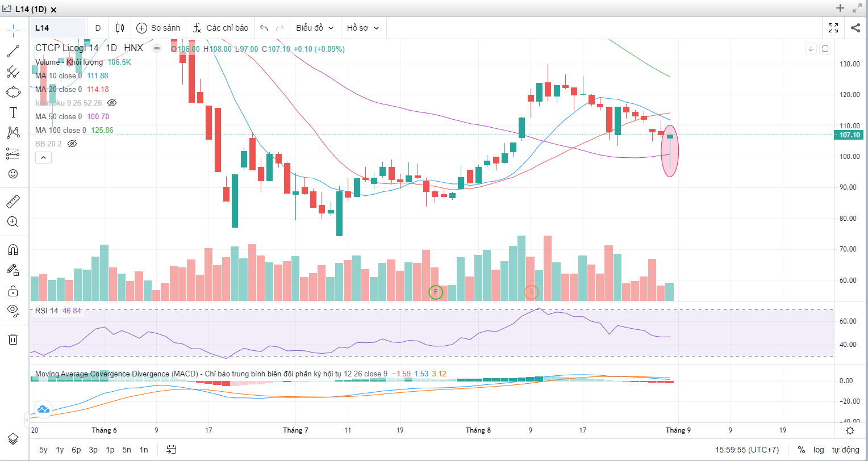This screenshot has width=868, height=461.
Task: Click the share chart icon
Action: point(856,28)
